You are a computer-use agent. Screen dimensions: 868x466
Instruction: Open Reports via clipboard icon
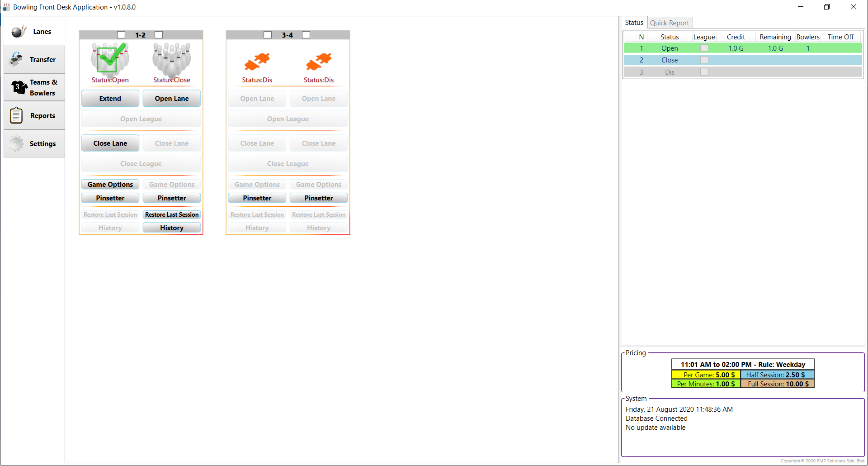coord(16,115)
